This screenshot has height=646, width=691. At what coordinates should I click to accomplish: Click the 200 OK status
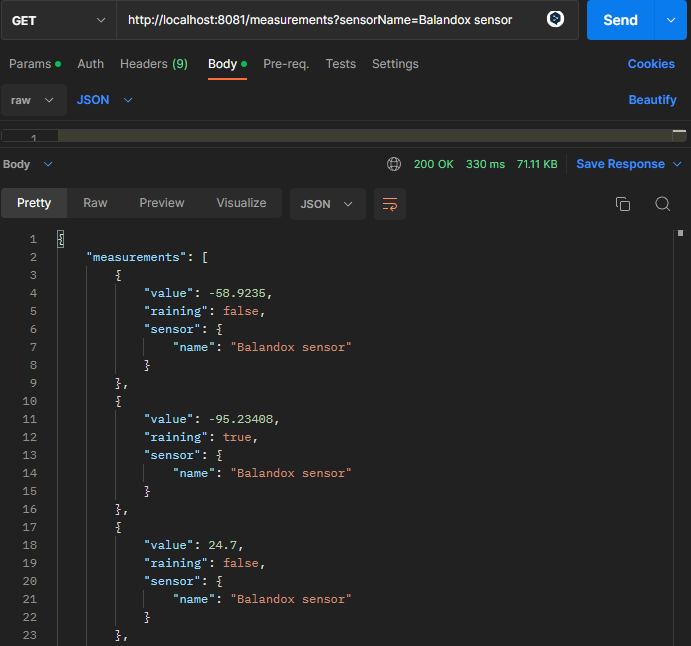tap(434, 164)
